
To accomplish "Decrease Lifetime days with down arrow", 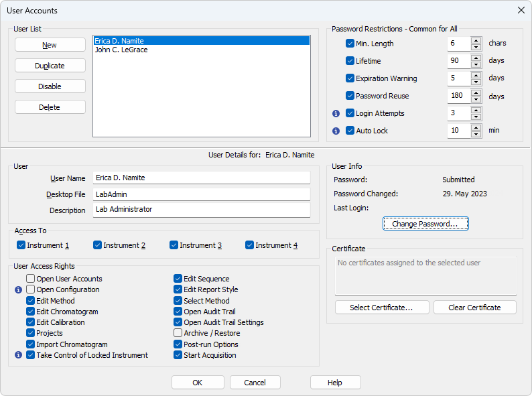I will pos(476,64).
